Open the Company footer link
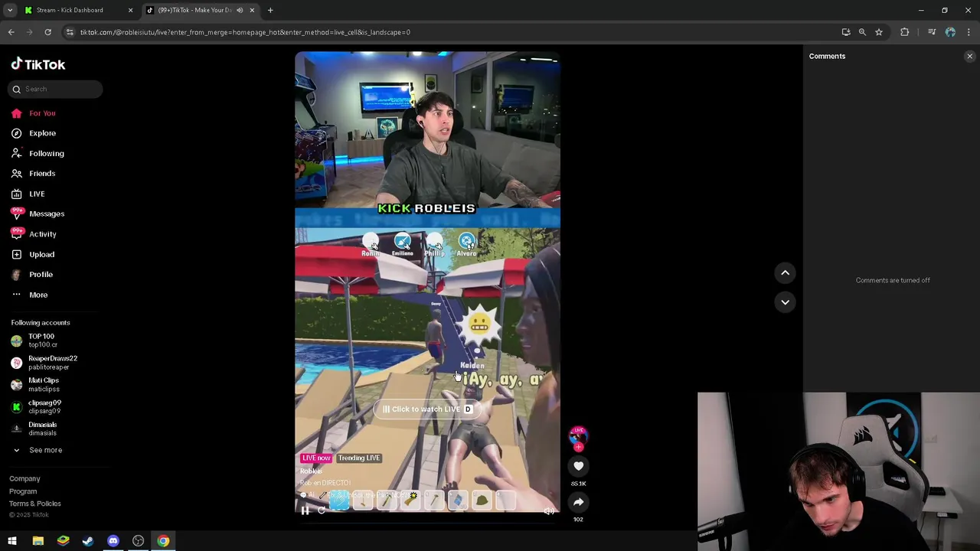 coord(24,479)
